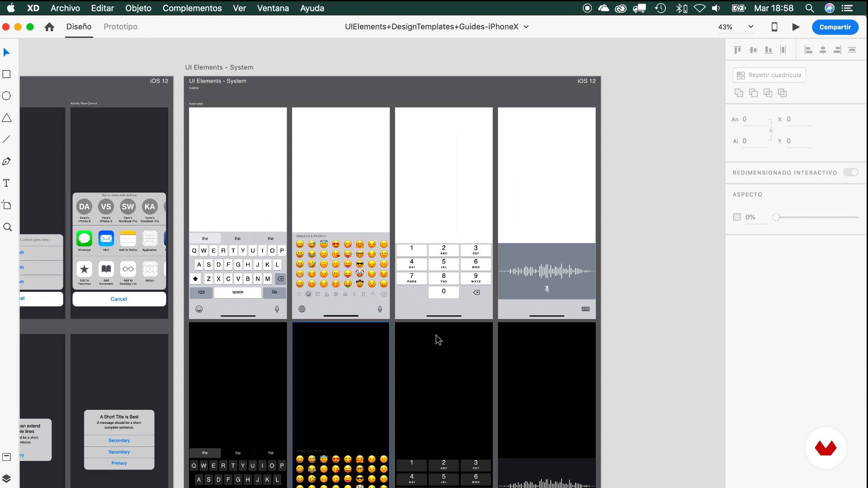Toggle Redimensionado interactivo switch
The width and height of the screenshot is (868, 488).
tap(850, 172)
